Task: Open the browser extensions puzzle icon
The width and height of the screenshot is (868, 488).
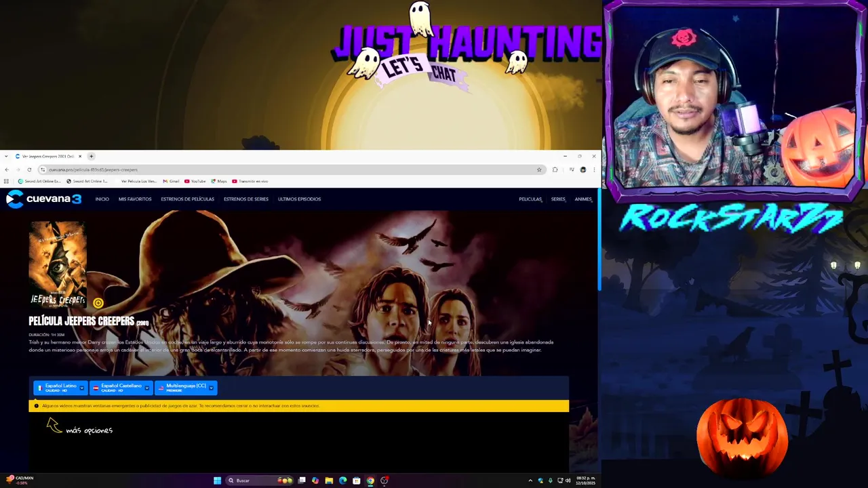Action: (555, 169)
